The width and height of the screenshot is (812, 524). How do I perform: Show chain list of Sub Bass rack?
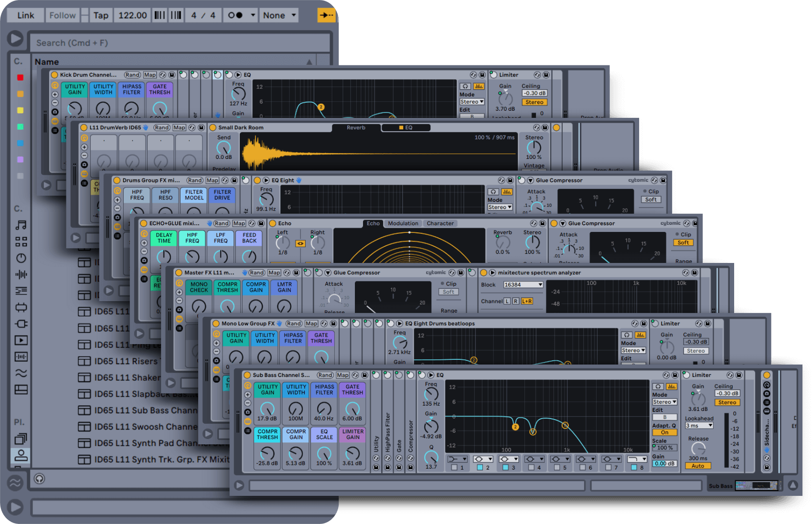(x=247, y=430)
